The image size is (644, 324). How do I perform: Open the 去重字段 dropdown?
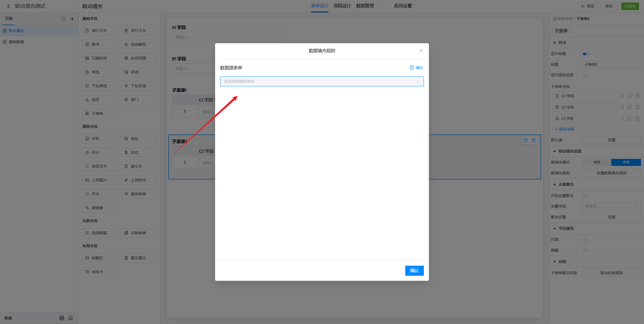pos(611,206)
